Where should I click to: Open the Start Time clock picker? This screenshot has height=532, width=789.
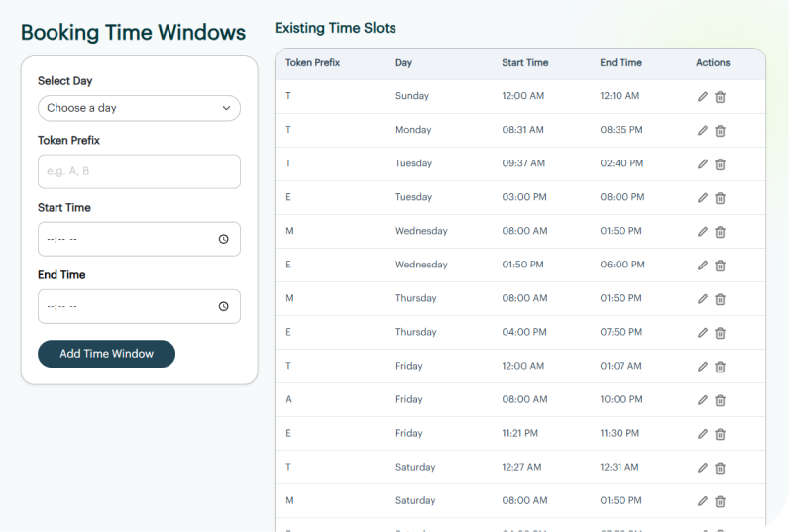coord(224,239)
